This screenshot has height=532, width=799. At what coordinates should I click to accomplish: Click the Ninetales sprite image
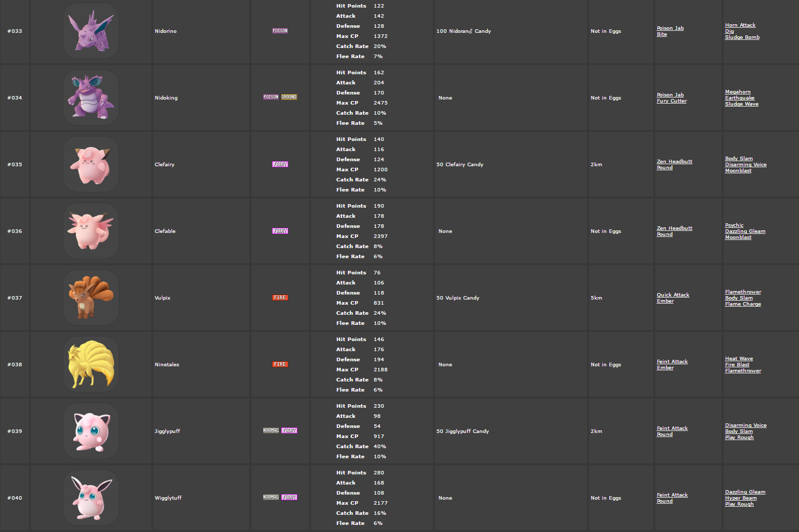91,364
